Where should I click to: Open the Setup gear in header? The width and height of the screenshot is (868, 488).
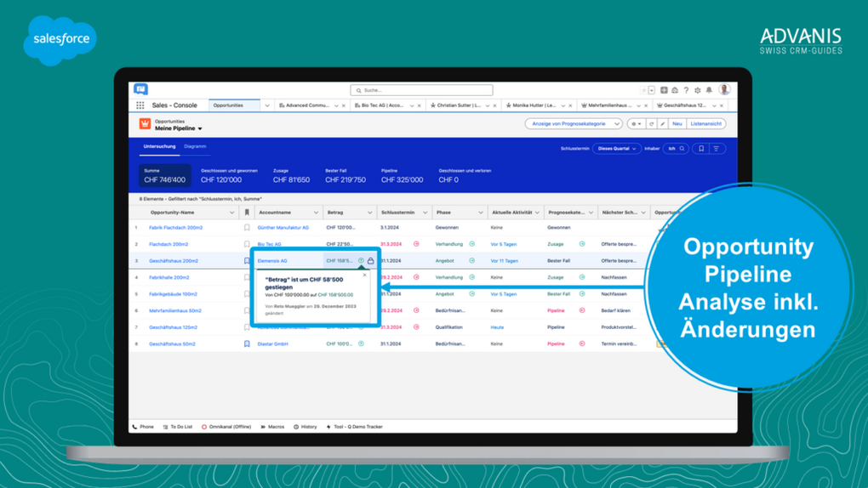click(x=698, y=90)
